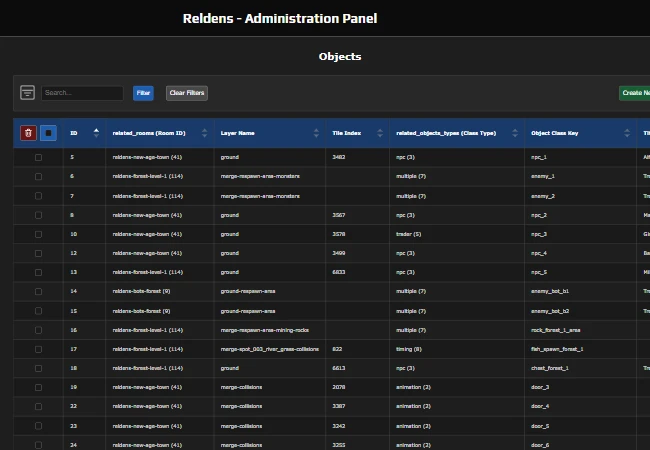Image resolution: width=650 pixels, height=450 pixels.
Task: Click the green Create New button
Action: (x=635, y=93)
